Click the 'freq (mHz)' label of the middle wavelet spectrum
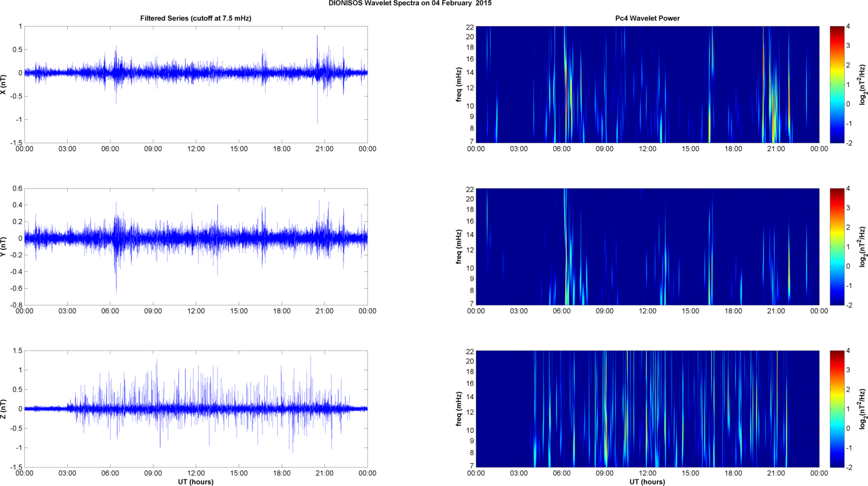This screenshot has width=868, height=486. [459, 246]
